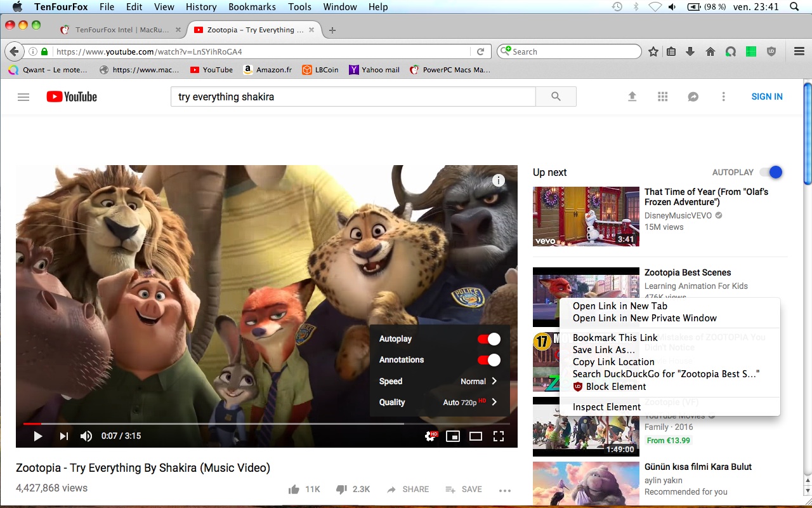Open the History menu

[x=201, y=7]
